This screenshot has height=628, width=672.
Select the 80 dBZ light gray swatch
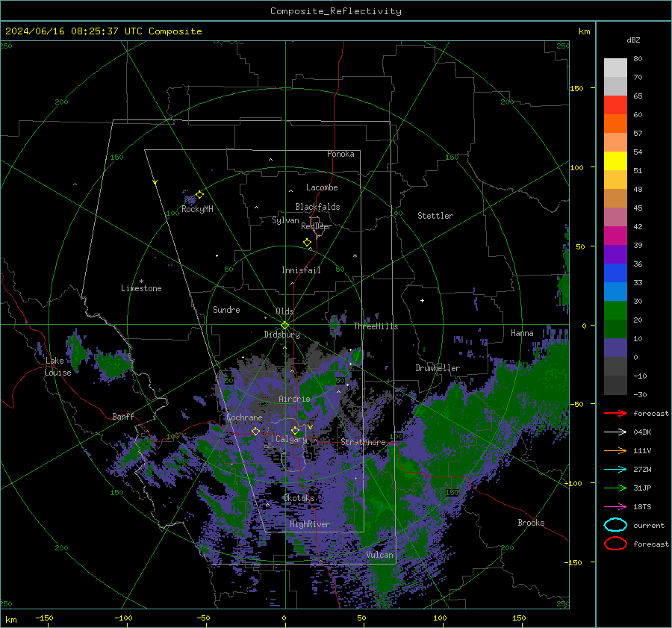click(615, 68)
